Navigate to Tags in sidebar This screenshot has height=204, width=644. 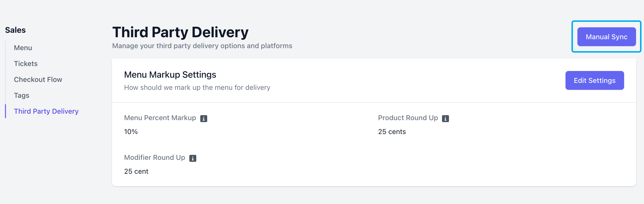[x=22, y=95]
